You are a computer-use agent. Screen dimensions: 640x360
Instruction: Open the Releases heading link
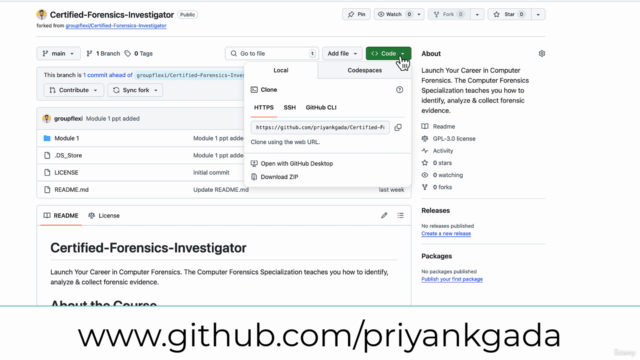pos(436,211)
